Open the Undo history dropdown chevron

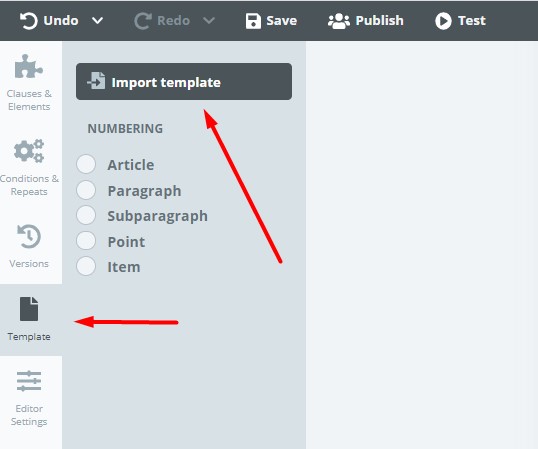97,21
